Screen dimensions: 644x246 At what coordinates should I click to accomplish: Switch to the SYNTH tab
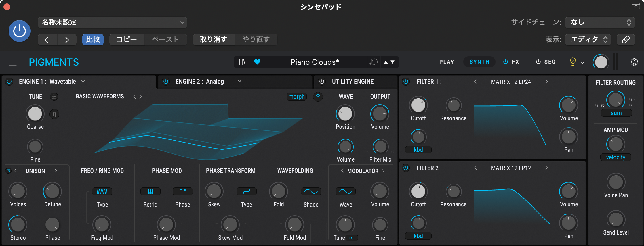click(x=479, y=62)
